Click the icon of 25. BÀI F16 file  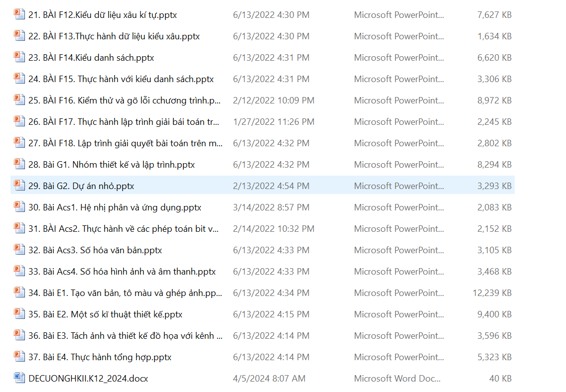19,100
